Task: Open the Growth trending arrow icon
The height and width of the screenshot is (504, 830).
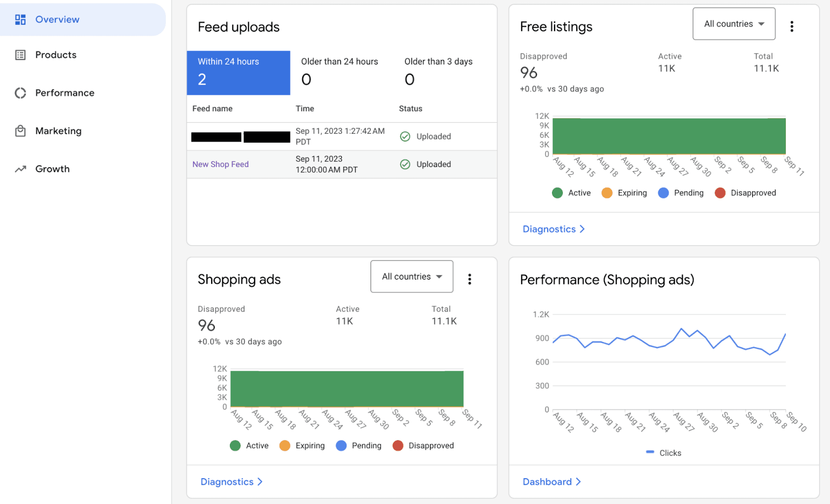Action: (x=20, y=169)
